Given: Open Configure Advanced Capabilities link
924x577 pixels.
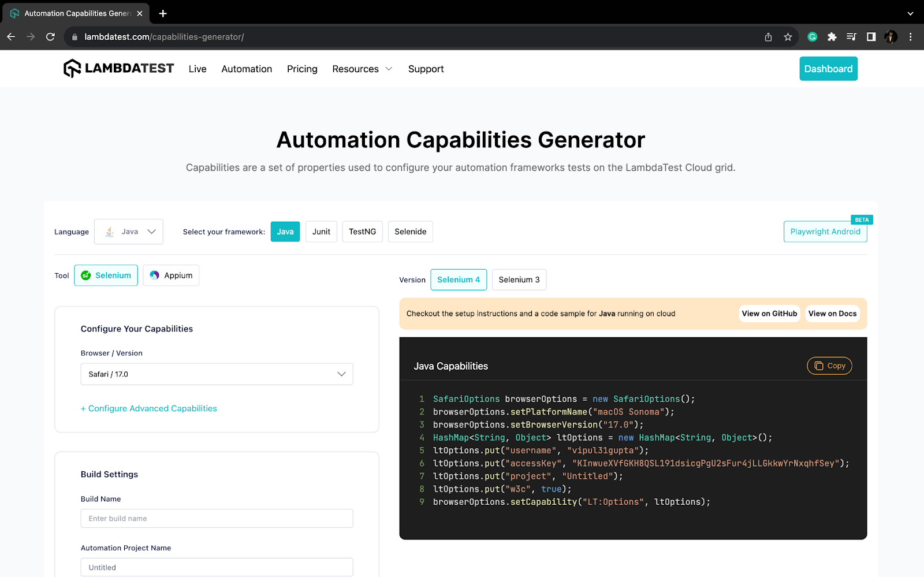Looking at the screenshot, I should [x=148, y=408].
